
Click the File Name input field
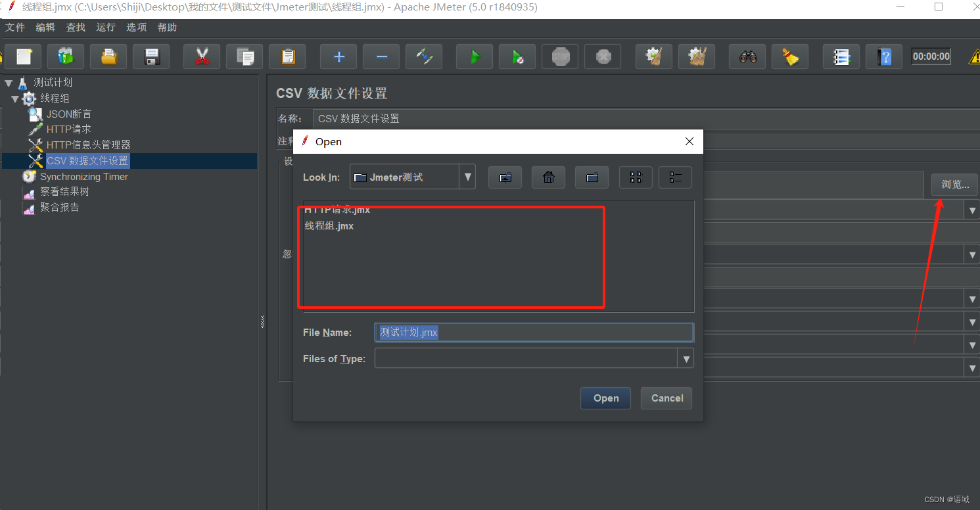click(x=534, y=333)
